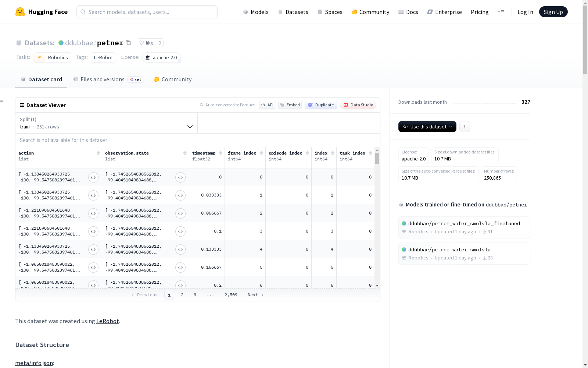Expand action cell JSON in timestamp 0.166667 row
This screenshot has height=368, width=588.
[93, 268]
